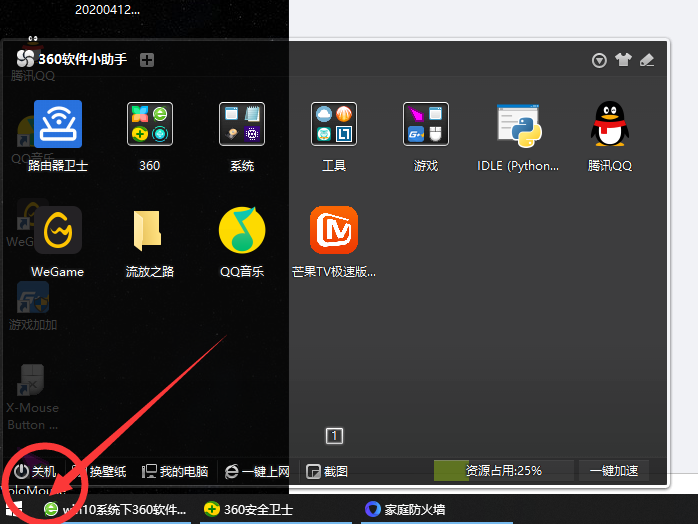Click the 资源占用 usage bar
698x524 pixels.
(x=504, y=470)
